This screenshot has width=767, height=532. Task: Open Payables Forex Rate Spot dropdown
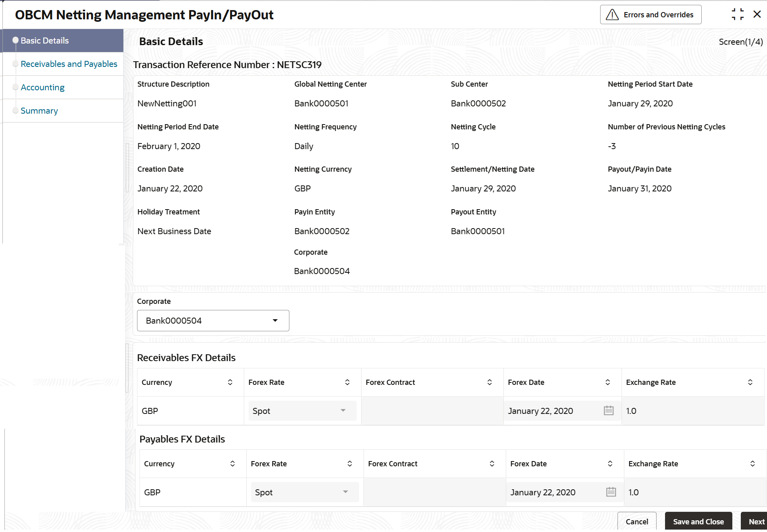click(x=305, y=492)
